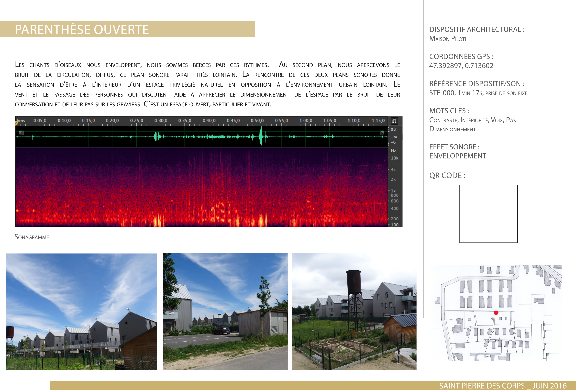The height and width of the screenshot is (392, 576).
Task: Click the 0:55,0 mark on the time ruler
Action: tap(282, 121)
